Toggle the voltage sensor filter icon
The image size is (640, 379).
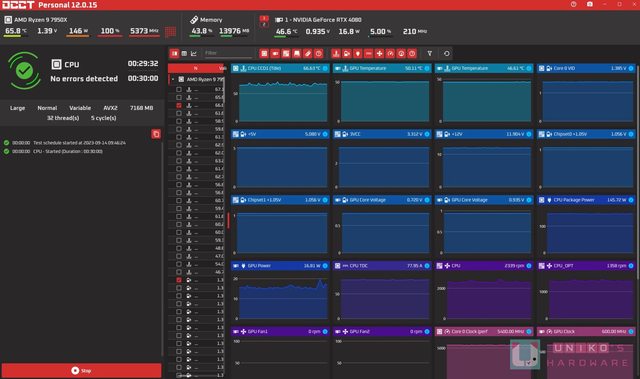click(x=347, y=53)
